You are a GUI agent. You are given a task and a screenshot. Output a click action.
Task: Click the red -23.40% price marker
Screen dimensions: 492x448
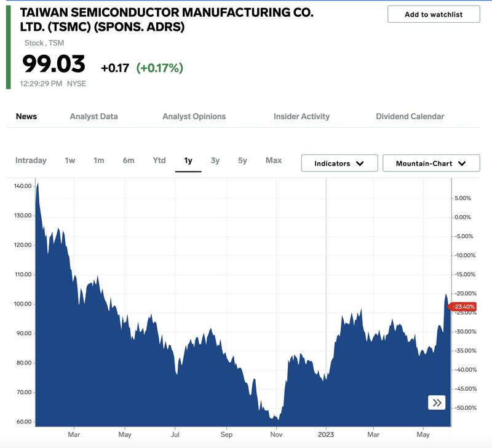pos(463,307)
